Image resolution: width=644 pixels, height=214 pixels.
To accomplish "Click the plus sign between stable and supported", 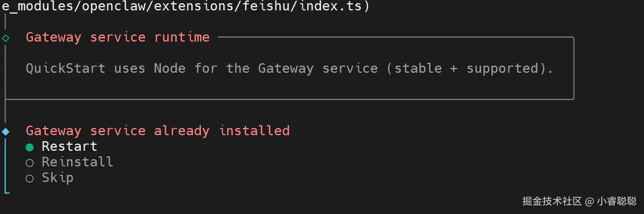I will (454, 69).
